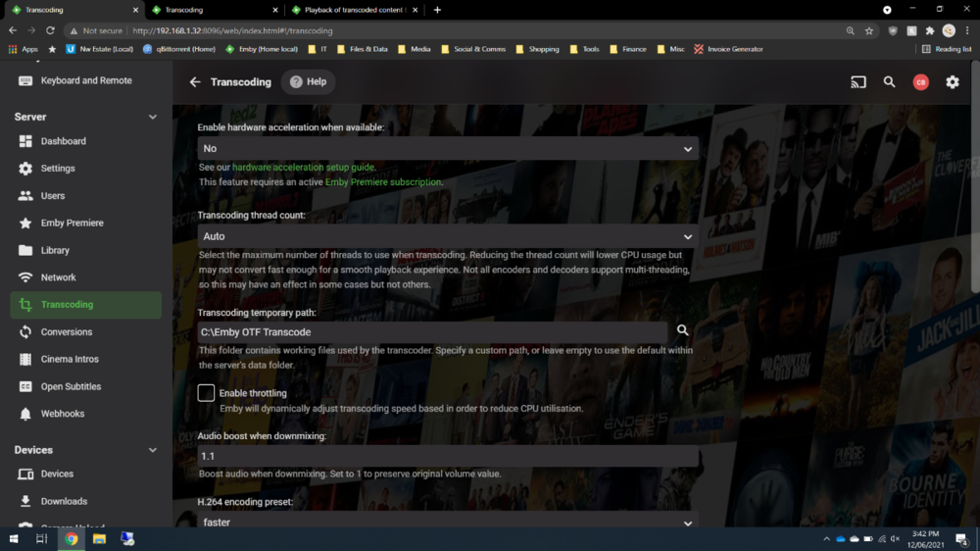Click the Library folder icon in the sidebar
The image size is (980, 551).
coord(25,250)
